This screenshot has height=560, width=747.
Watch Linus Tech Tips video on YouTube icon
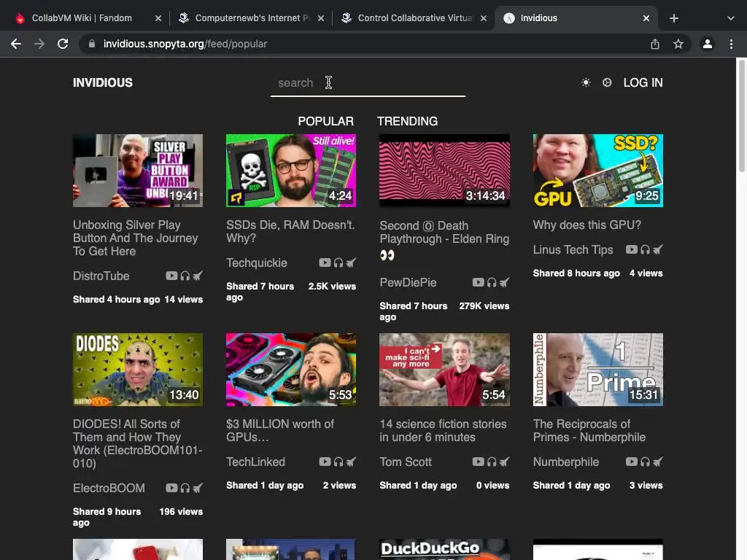632,249
